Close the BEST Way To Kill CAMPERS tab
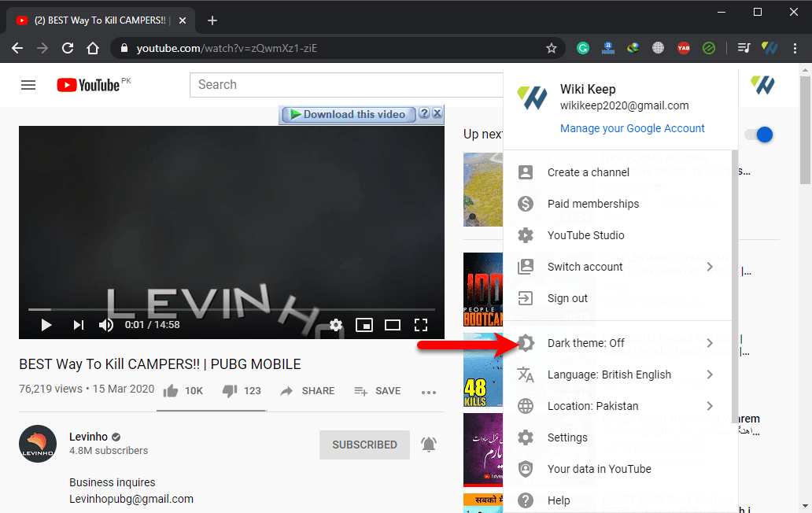This screenshot has width=812, height=513. (x=183, y=20)
